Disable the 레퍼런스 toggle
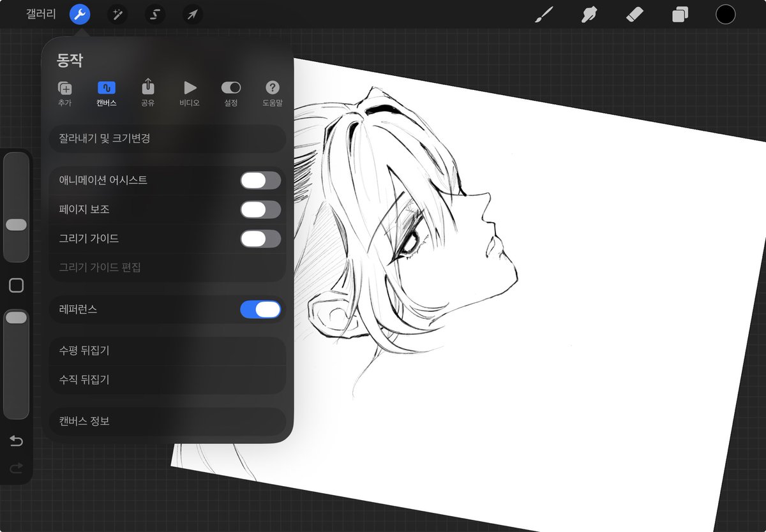The image size is (766, 532). (x=260, y=309)
